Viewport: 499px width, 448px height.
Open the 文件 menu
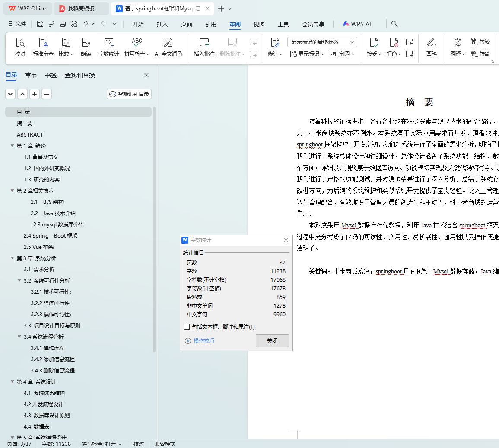coord(17,24)
